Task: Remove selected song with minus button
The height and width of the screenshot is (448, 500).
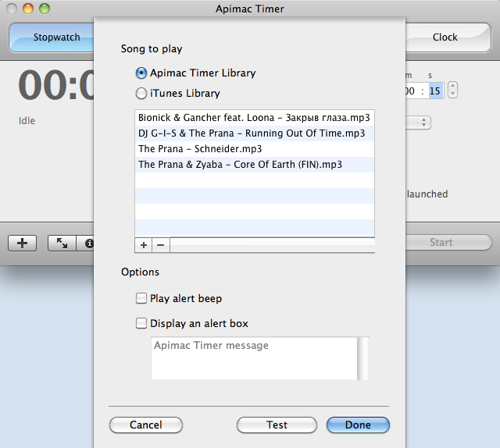Action: (x=161, y=245)
